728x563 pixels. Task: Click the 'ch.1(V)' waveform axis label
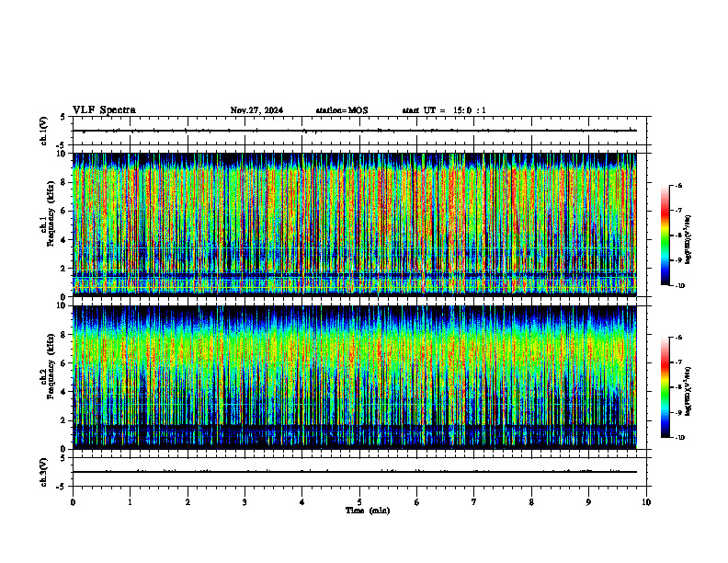(x=44, y=131)
